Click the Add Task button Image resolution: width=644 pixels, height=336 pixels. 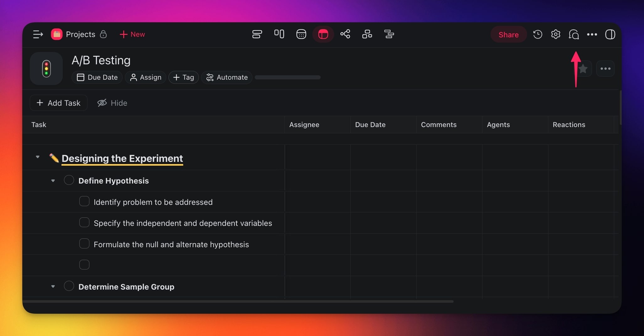[x=59, y=103]
